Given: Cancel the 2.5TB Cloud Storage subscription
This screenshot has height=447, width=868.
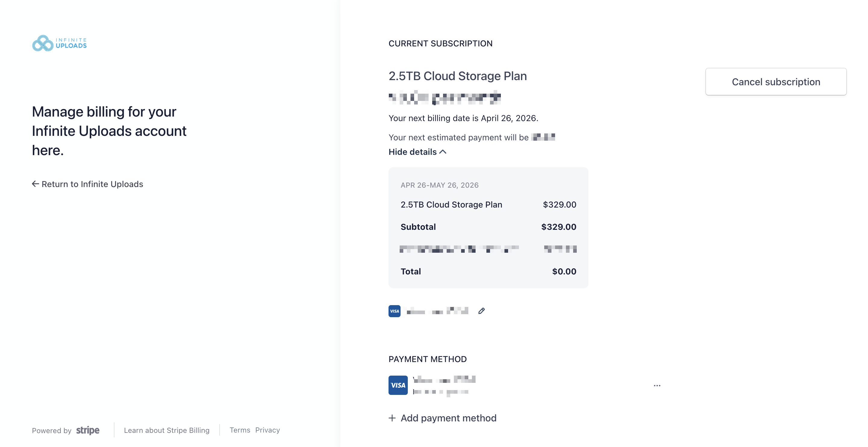Looking at the screenshot, I should pyautogui.click(x=775, y=82).
